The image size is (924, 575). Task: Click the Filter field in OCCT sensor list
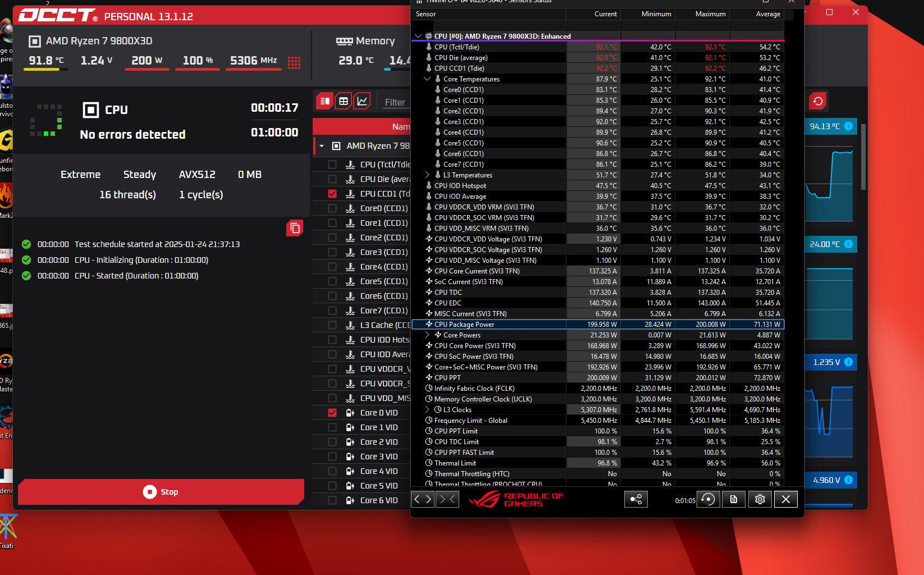coord(396,102)
